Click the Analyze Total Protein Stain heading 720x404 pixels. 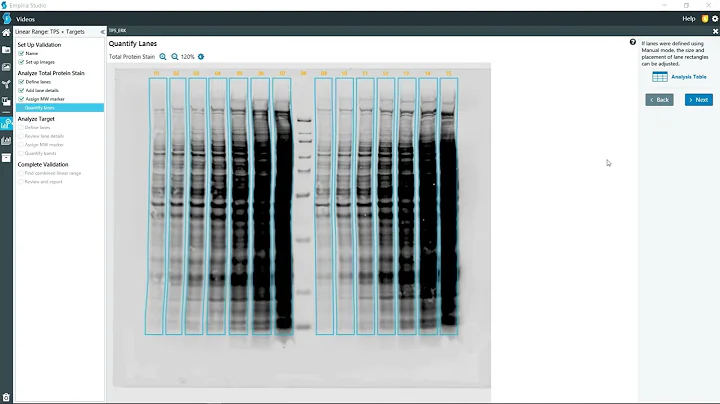pyautogui.click(x=51, y=73)
